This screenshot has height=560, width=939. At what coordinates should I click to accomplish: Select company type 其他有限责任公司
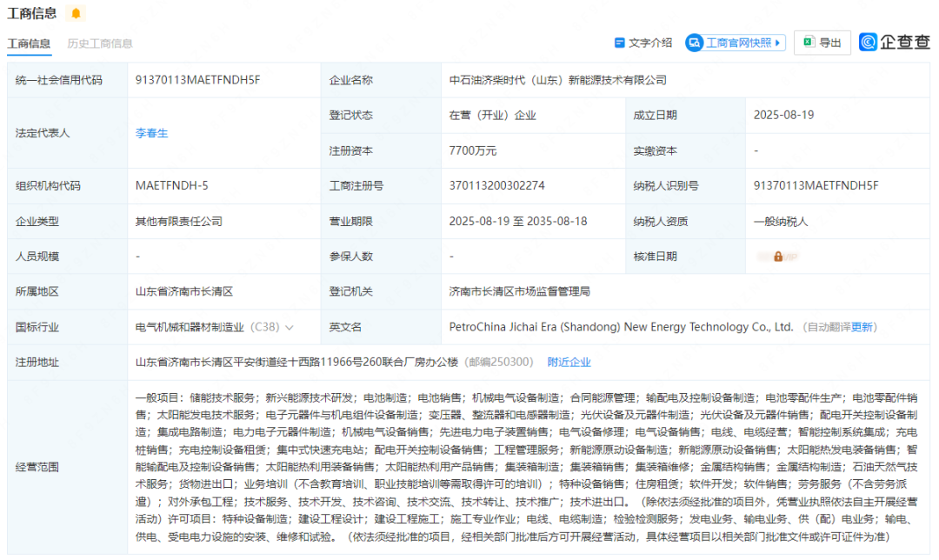(x=178, y=222)
